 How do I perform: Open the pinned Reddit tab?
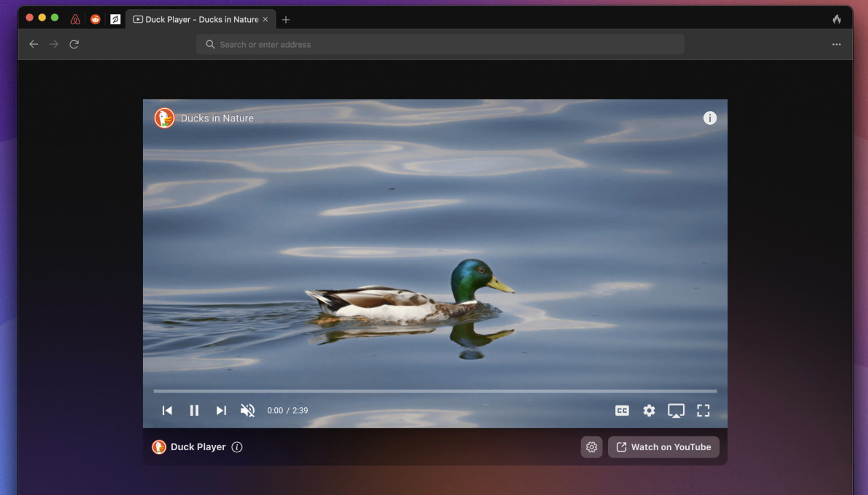click(95, 20)
